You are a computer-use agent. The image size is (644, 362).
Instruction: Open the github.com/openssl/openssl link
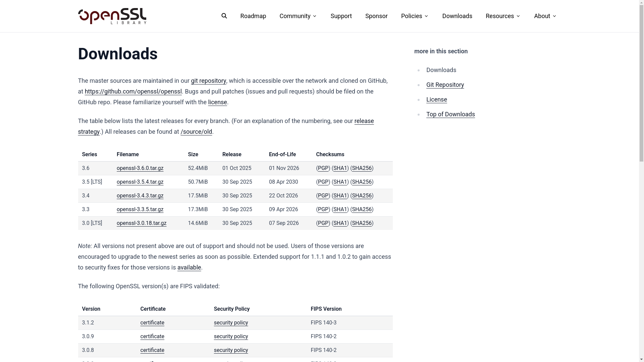click(133, 92)
